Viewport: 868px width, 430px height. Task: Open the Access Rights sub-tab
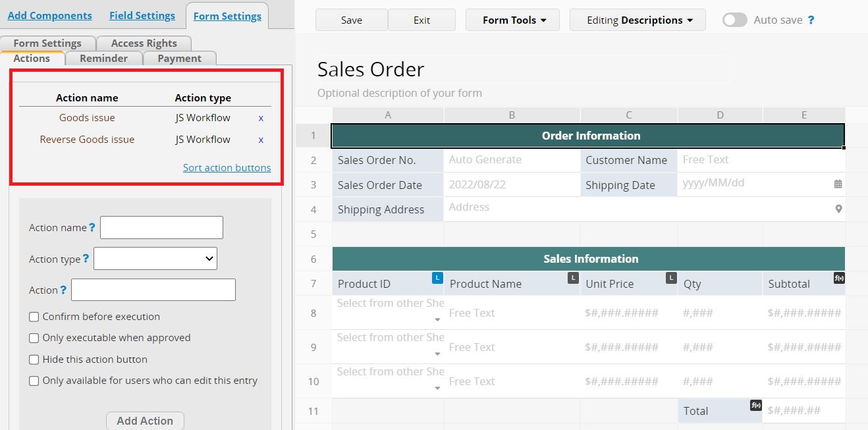144,43
